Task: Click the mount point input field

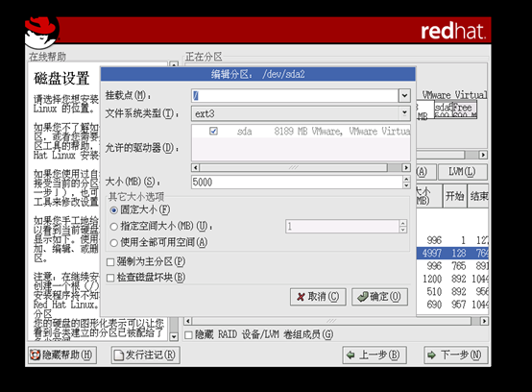Action: [295, 96]
